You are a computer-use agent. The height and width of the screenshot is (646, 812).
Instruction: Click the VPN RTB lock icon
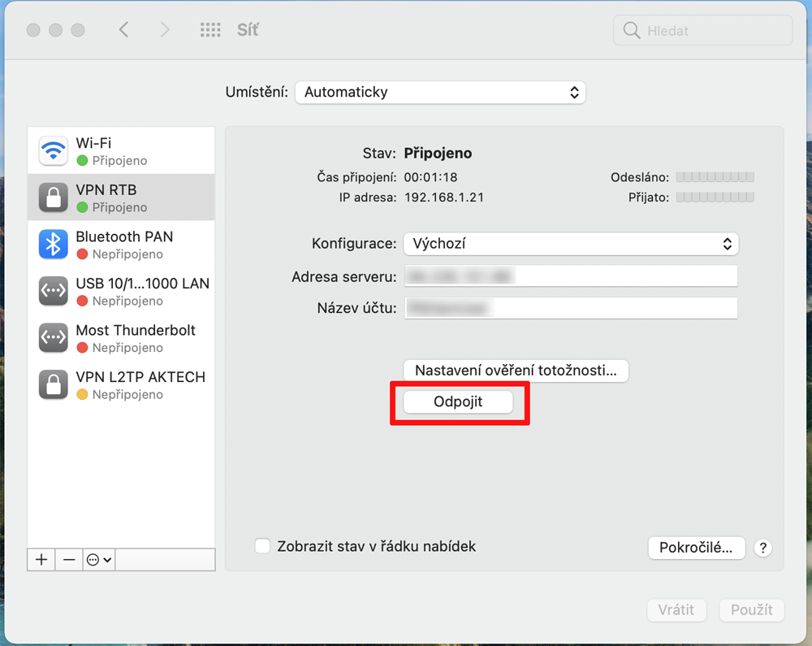[54, 197]
